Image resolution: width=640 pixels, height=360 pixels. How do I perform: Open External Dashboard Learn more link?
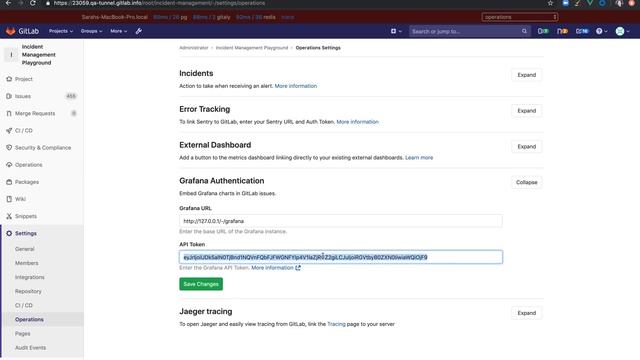tap(419, 158)
